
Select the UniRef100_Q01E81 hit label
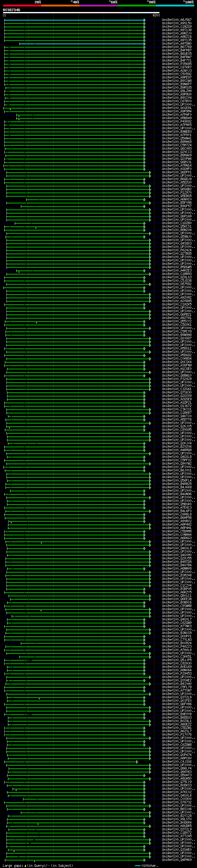[x=177, y=108]
